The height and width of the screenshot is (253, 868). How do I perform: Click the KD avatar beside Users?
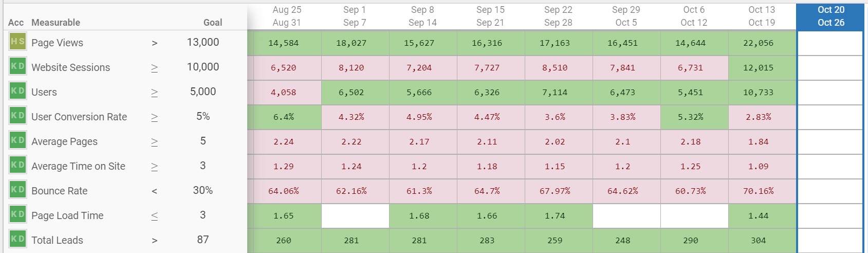point(17,91)
